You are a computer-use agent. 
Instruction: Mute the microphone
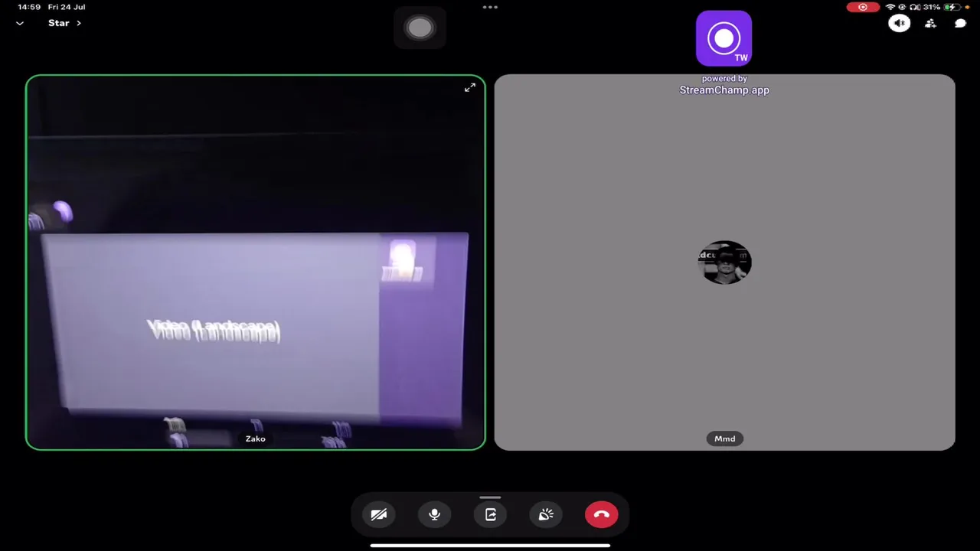click(x=434, y=515)
